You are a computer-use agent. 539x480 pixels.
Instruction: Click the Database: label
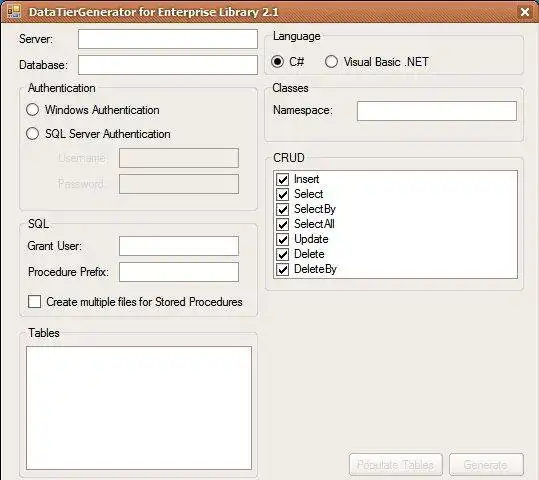44,65
